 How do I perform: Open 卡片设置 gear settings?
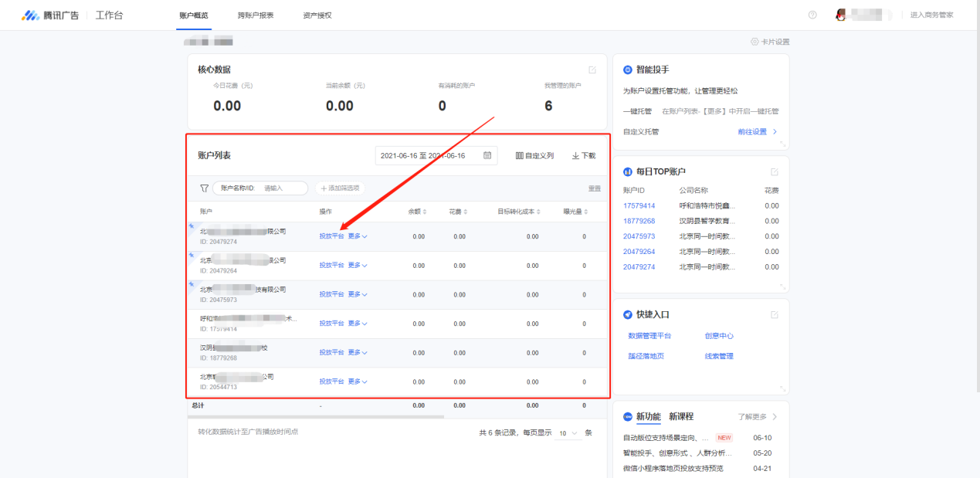pyautogui.click(x=769, y=42)
